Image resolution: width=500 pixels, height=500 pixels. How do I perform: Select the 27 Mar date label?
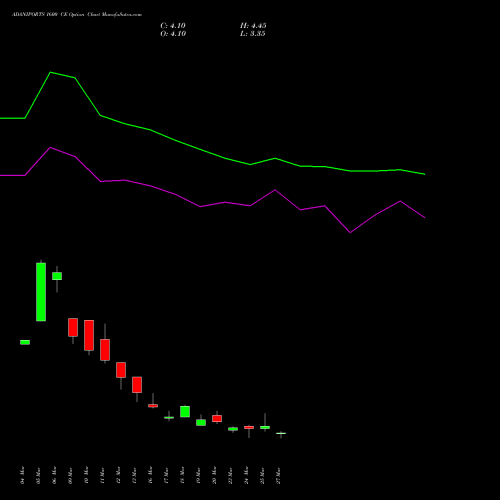pyautogui.click(x=278, y=475)
